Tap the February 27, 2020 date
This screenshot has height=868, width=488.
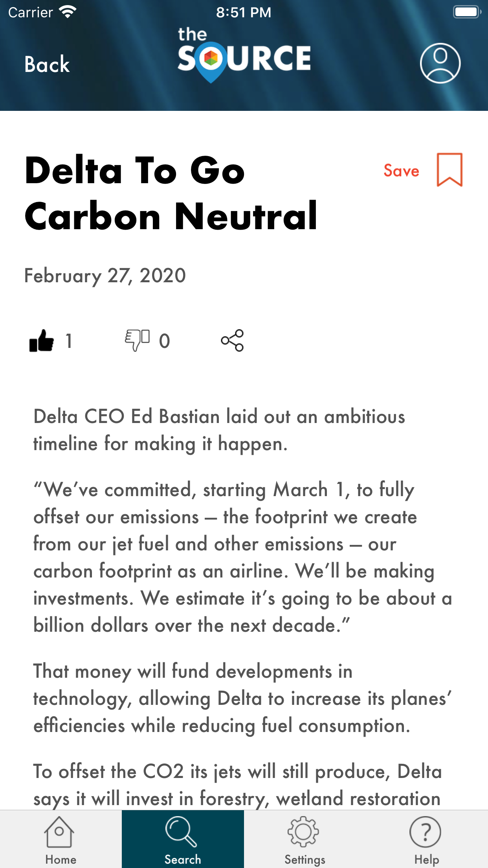pyautogui.click(x=105, y=276)
